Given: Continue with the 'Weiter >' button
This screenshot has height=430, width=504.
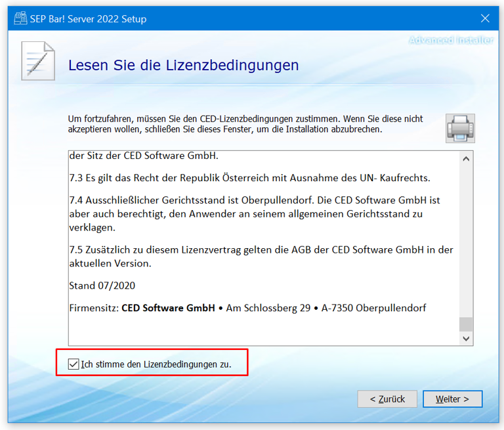Looking at the screenshot, I should 452,398.
